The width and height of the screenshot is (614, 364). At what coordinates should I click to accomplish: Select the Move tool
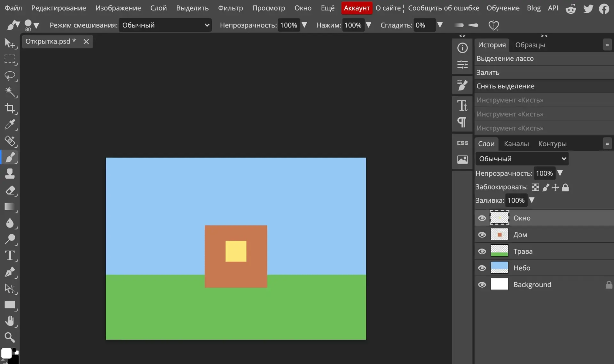pos(10,43)
